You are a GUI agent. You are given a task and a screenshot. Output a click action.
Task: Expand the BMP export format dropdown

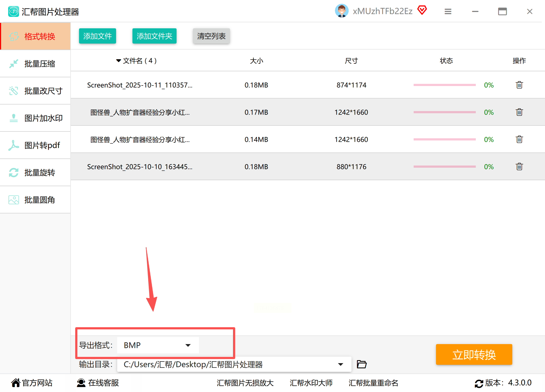click(x=188, y=345)
